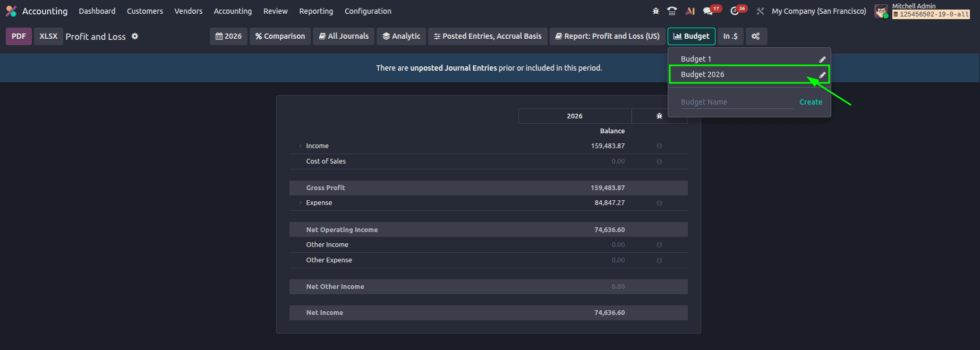Image resolution: width=980 pixels, height=350 pixels.
Task: Export report with PDF button
Action: (19, 36)
